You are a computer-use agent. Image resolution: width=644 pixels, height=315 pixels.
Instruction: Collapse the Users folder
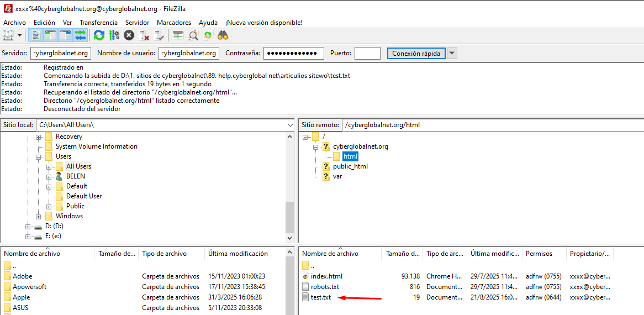click(38, 156)
